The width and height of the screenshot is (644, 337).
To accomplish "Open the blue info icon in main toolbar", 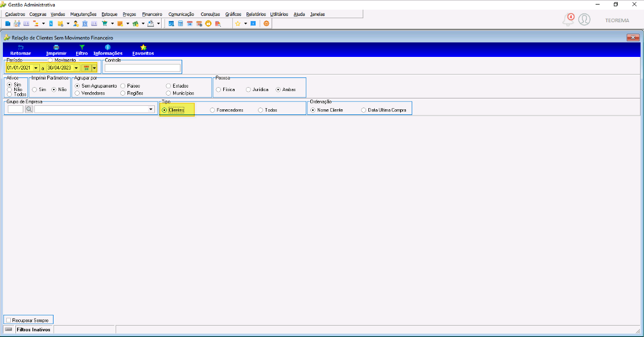I will 253,23.
